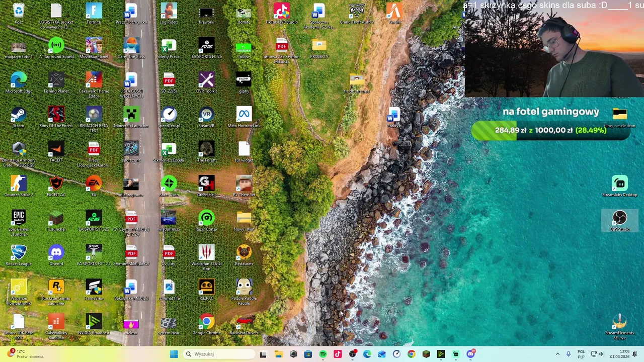The height and width of the screenshot is (362, 644).
Task: Open the 12°C weather widget
Action: click(x=25, y=354)
